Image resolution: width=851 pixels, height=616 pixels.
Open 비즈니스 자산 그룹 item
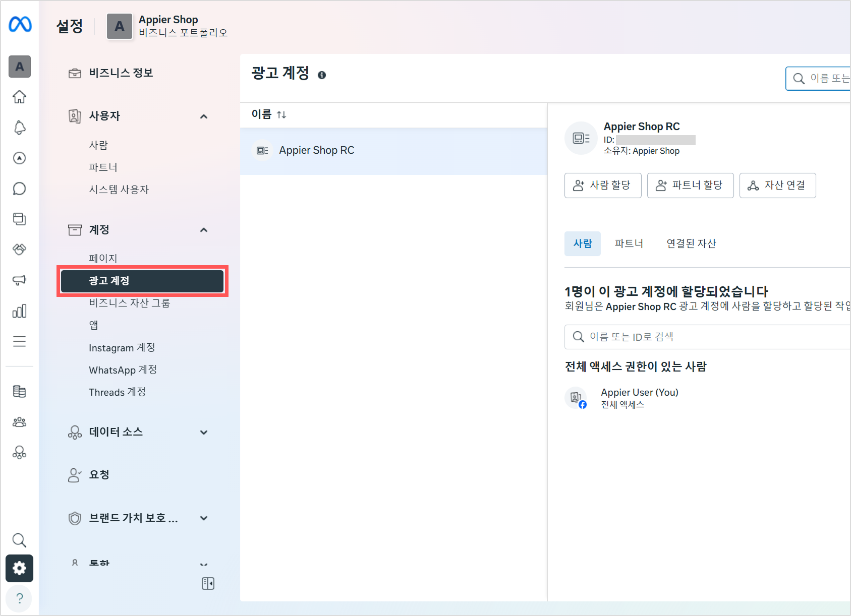pyautogui.click(x=130, y=303)
